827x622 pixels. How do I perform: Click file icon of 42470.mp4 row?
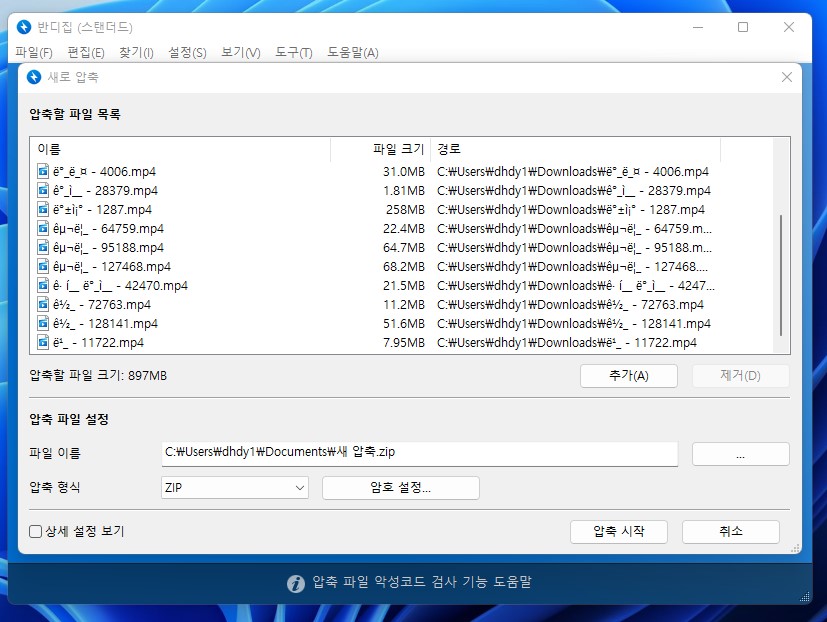coord(43,285)
